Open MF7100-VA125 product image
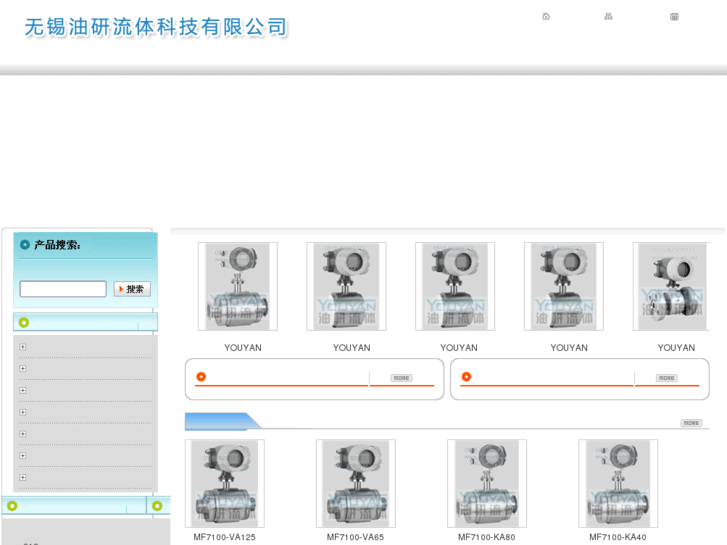This screenshot has height=545, width=727. pyautogui.click(x=225, y=483)
